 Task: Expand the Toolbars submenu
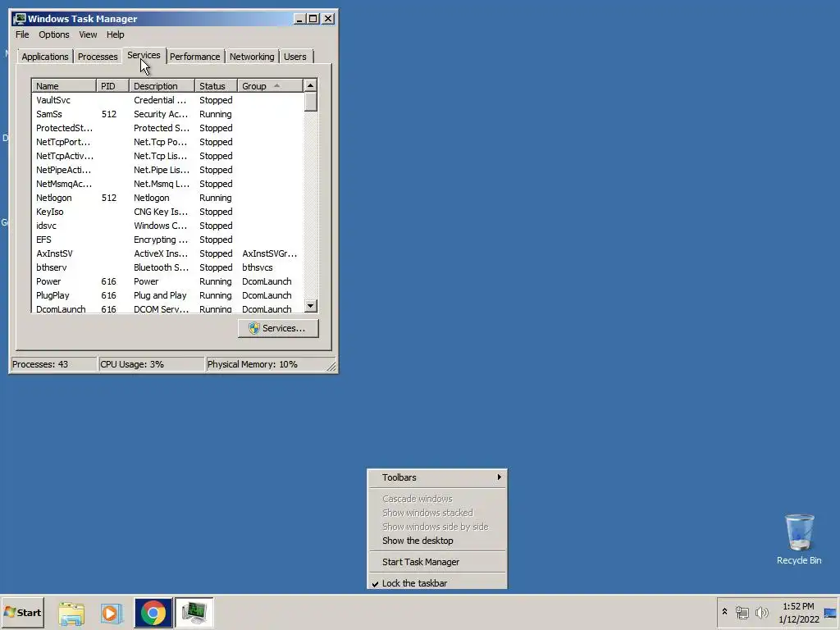coord(437,477)
